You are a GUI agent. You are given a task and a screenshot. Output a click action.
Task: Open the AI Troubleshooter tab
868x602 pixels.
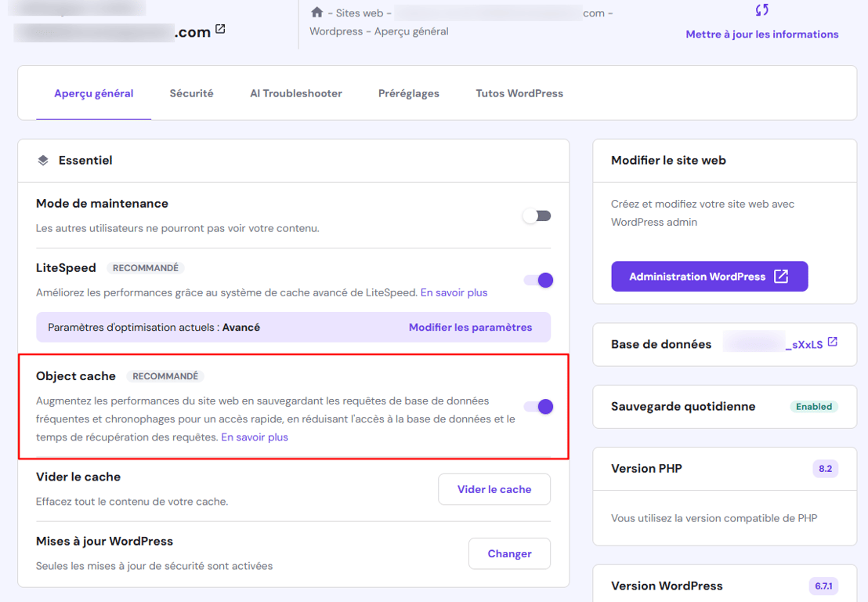pyautogui.click(x=295, y=92)
